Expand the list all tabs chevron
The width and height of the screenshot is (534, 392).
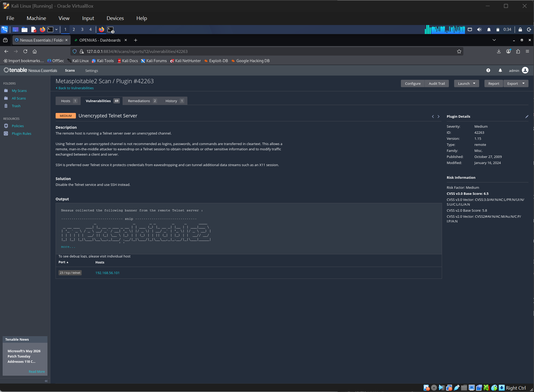494,40
